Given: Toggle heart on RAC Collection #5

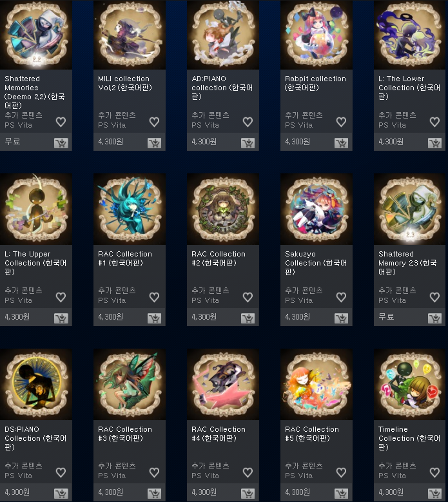Looking at the screenshot, I should click(342, 472).
